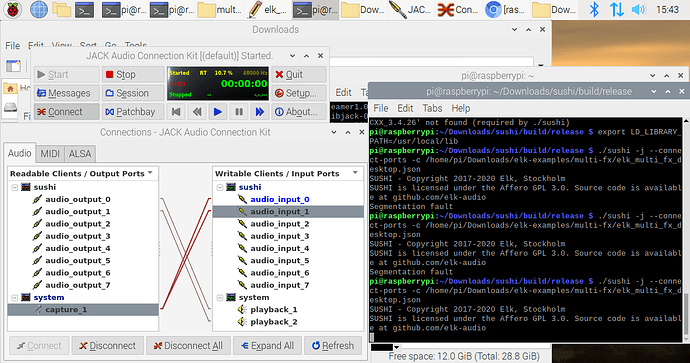The width and height of the screenshot is (690, 363).
Task: Select audio_input_0 port
Action: coord(280,199)
